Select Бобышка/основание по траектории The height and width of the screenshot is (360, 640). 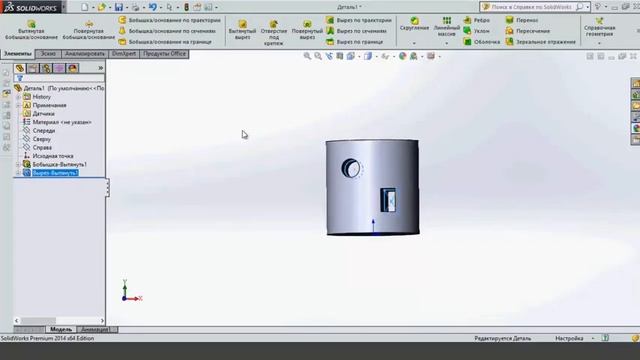click(169, 20)
